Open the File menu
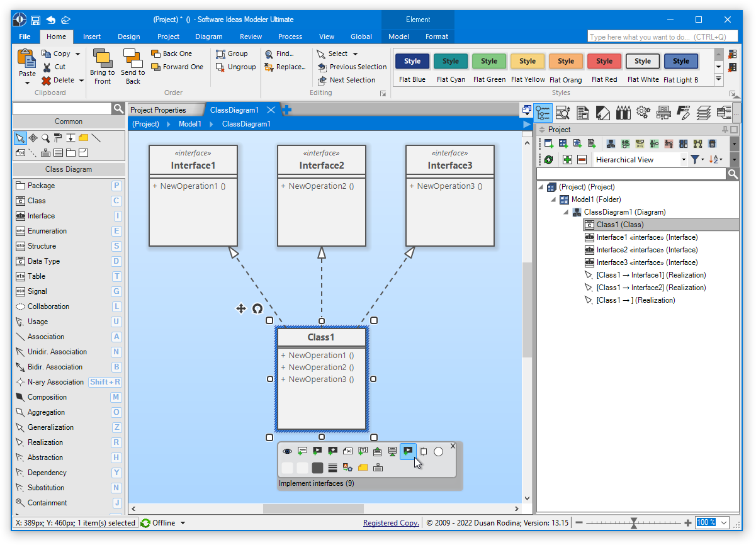 pos(25,37)
